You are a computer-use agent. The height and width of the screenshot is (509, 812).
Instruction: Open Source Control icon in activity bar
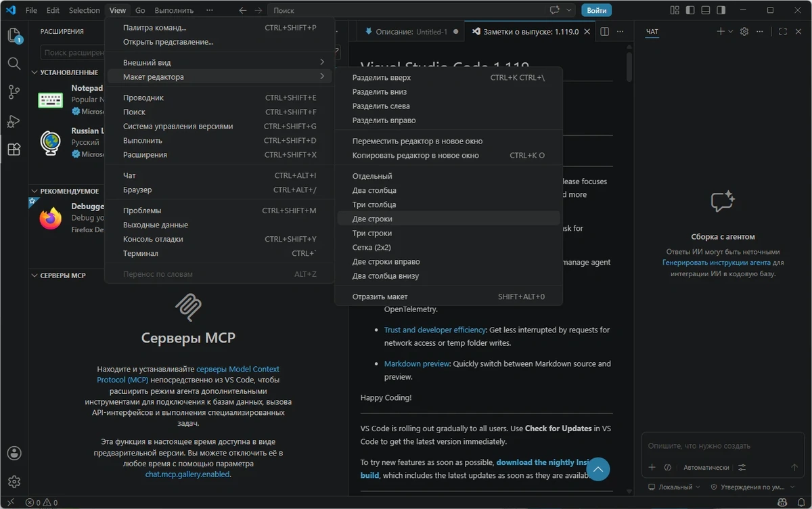14,93
